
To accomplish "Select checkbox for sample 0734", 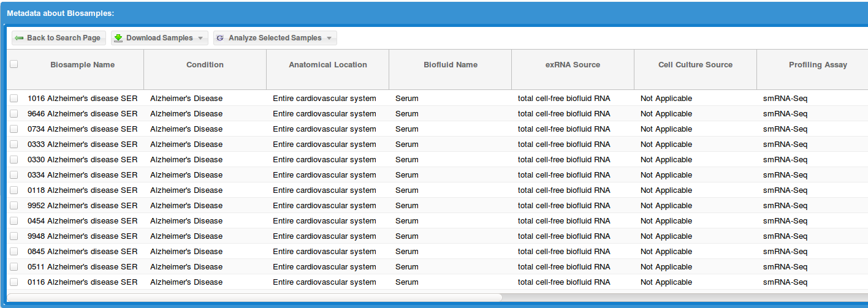I will click(x=14, y=129).
